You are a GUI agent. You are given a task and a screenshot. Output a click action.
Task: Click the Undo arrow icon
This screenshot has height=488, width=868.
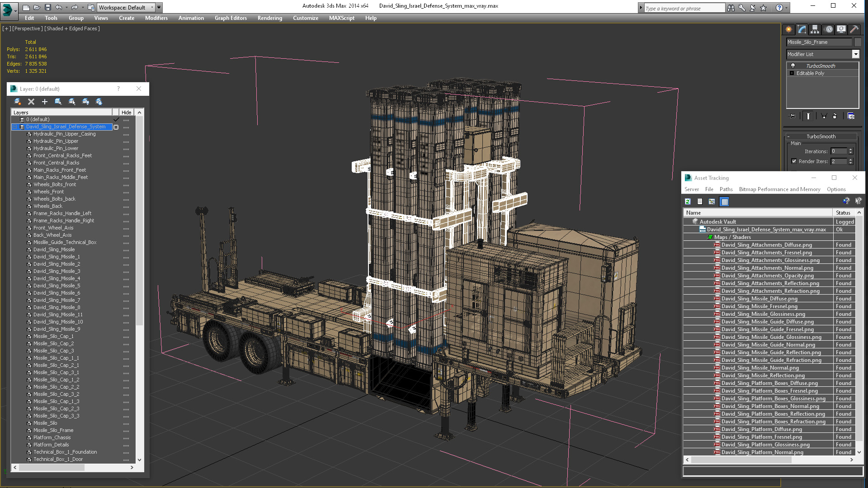pyautogui.click(x=58, y=7)
